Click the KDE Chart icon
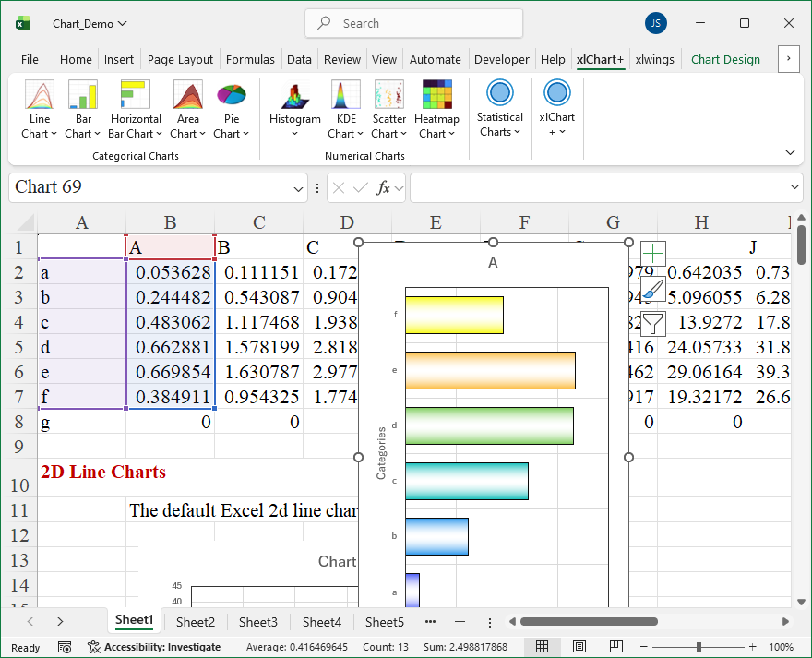 (x=346, y=95)
